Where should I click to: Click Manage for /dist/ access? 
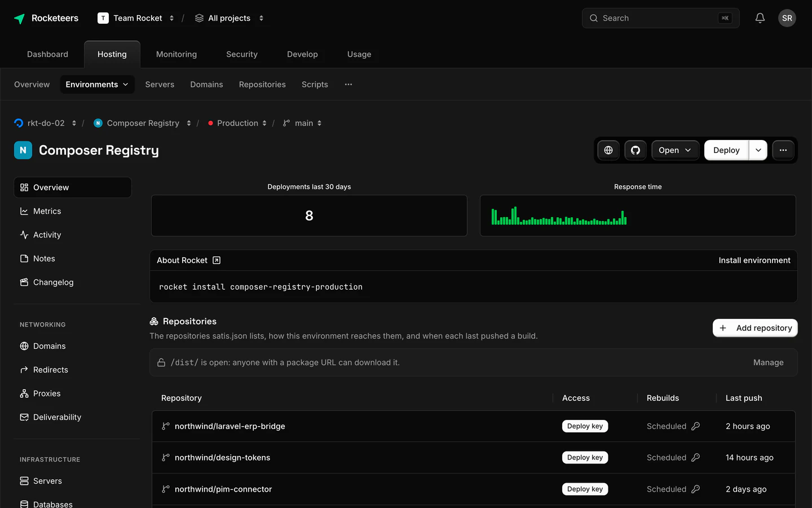[x=769, y=362]
